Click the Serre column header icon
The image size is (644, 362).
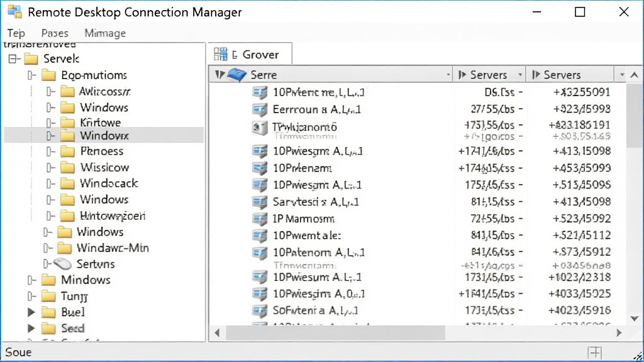click(237, 75)
